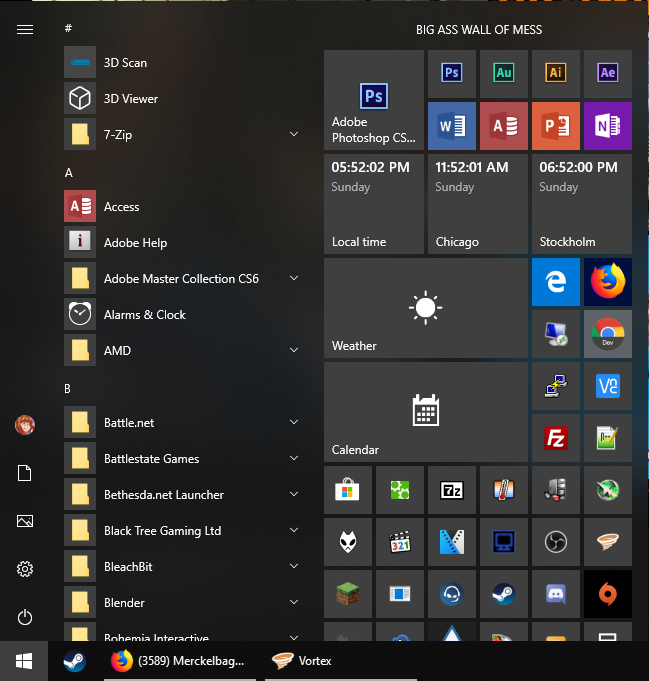Screen dimensions: 649x681
Task: Open Adobe Help in the app list
Action: click(x=182, y=242)
